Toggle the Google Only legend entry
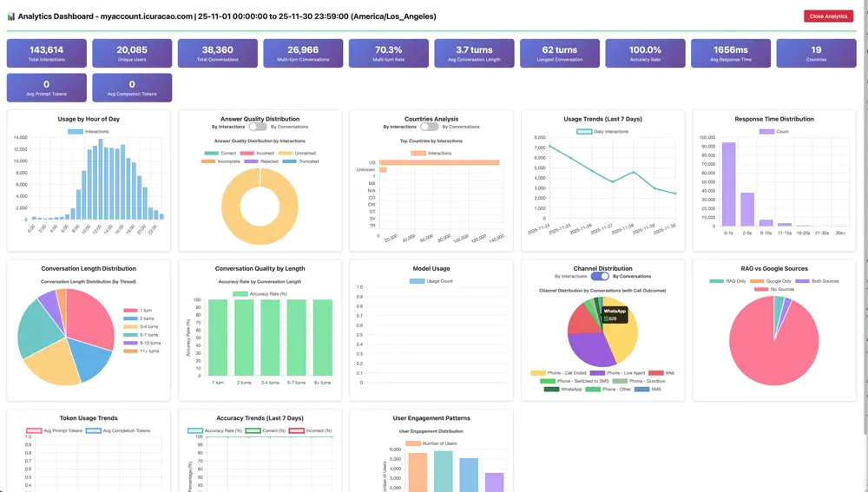The image size is (868, 492). point(771,281)
